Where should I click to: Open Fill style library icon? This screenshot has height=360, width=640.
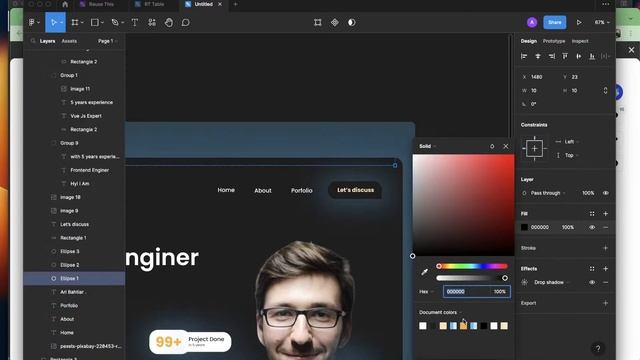pos(592,213)
